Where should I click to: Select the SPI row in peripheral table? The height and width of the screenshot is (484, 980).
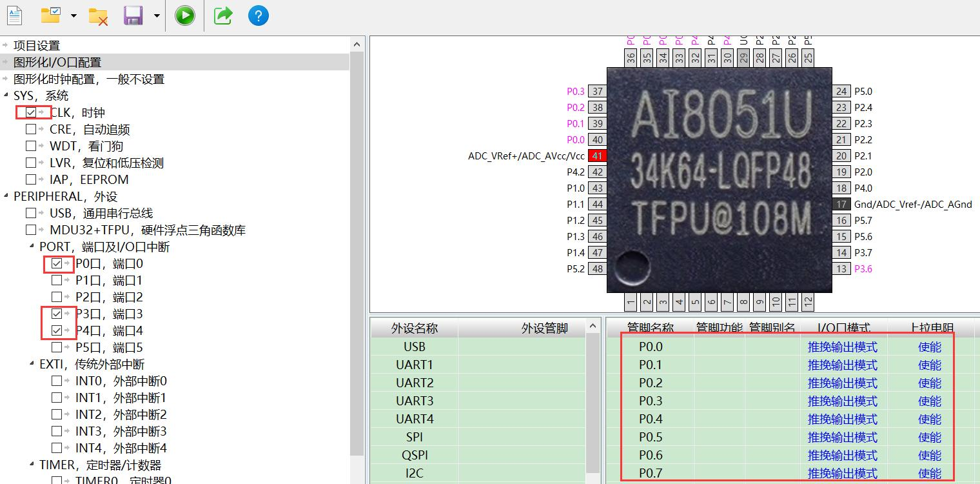[478, 437]
